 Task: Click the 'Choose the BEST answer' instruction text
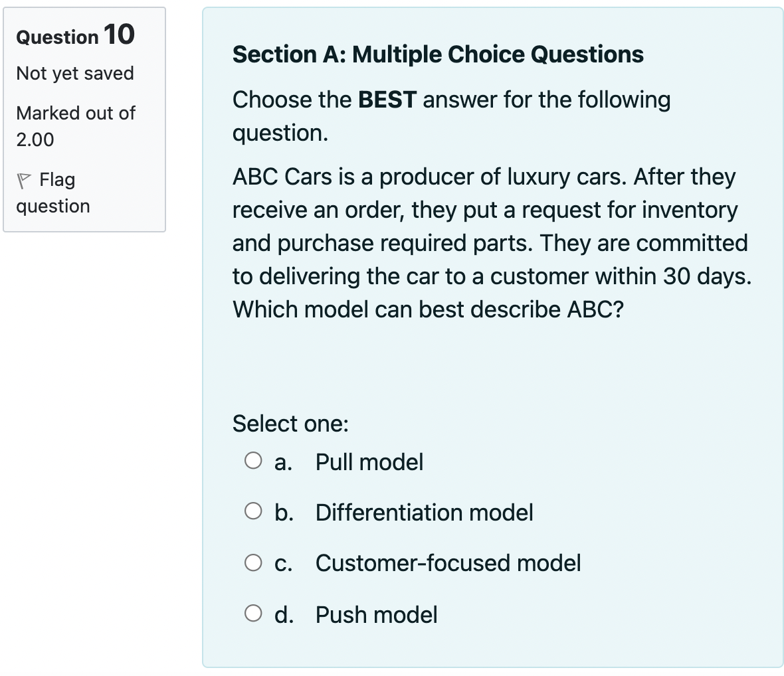pos(452,116)
